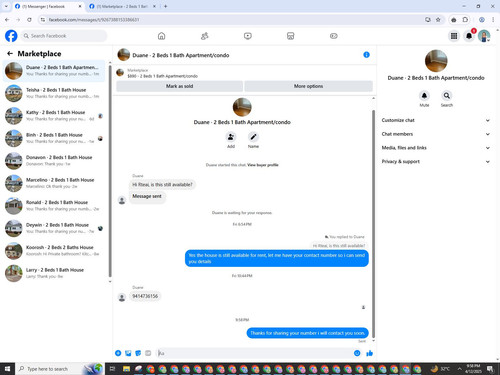Expand Privacy & support section
The image size is (500, 375).
click(436, 161)
